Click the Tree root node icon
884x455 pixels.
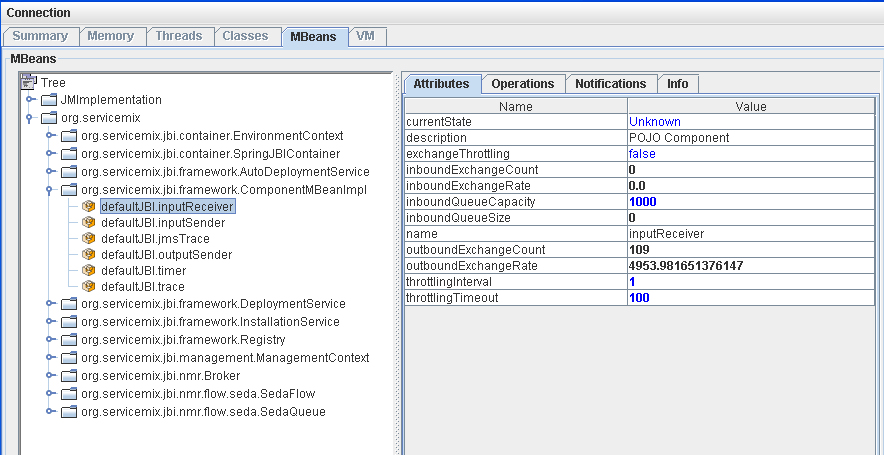coord(28,82)
